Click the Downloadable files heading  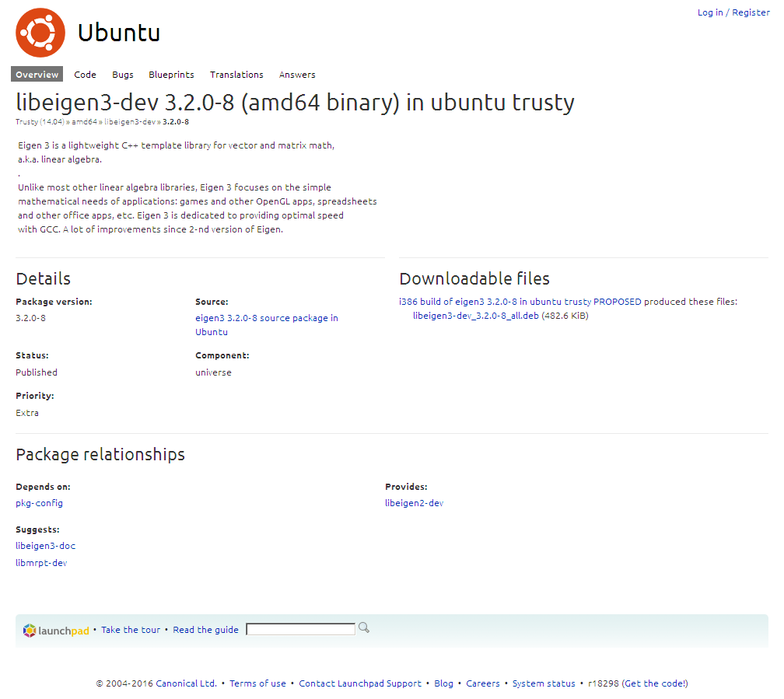[474, 278]
